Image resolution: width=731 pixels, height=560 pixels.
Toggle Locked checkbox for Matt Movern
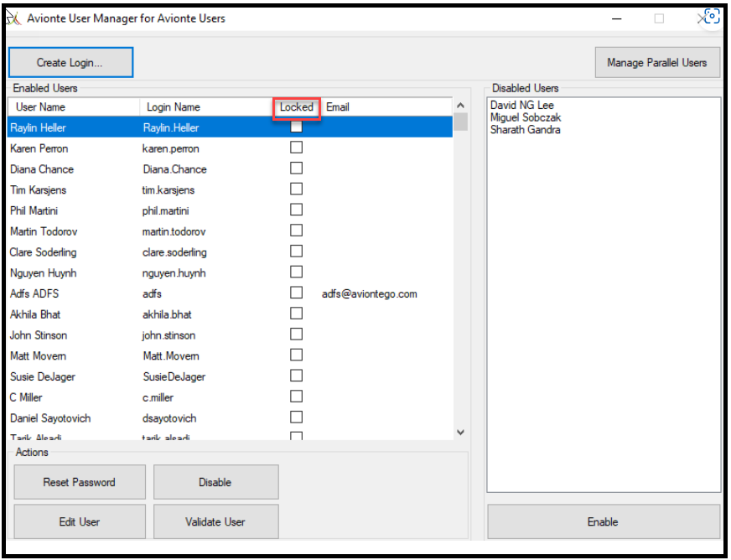click(x=297, y=355)
